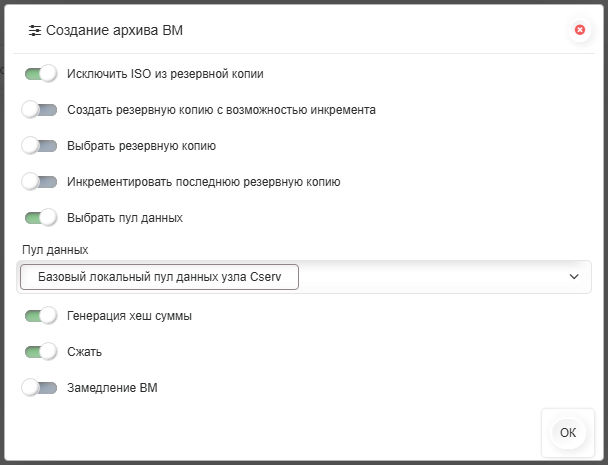Screen dimensions: 608x465
Task: Click the Сжать label text
Action: [x=85, y=352]
